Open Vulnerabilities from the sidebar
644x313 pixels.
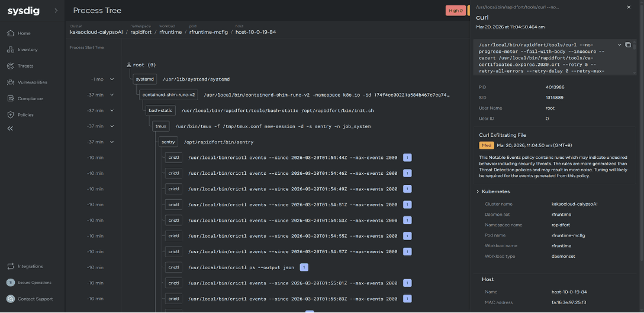point(32,82)
